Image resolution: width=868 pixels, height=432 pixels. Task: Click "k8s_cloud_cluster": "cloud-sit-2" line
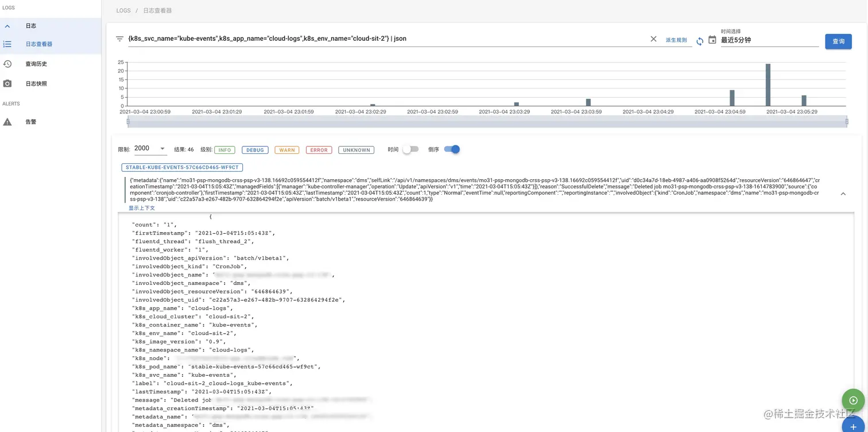click(193, 317)
